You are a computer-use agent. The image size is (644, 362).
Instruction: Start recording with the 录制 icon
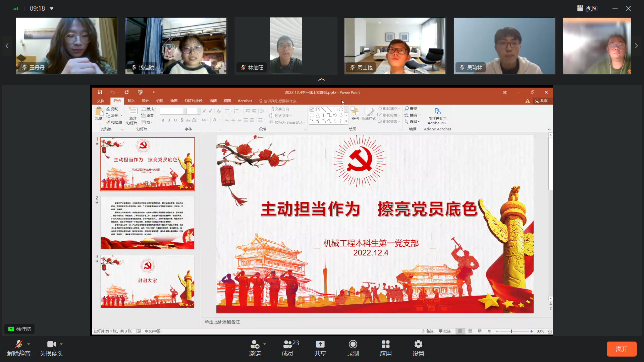coord(353,345)
